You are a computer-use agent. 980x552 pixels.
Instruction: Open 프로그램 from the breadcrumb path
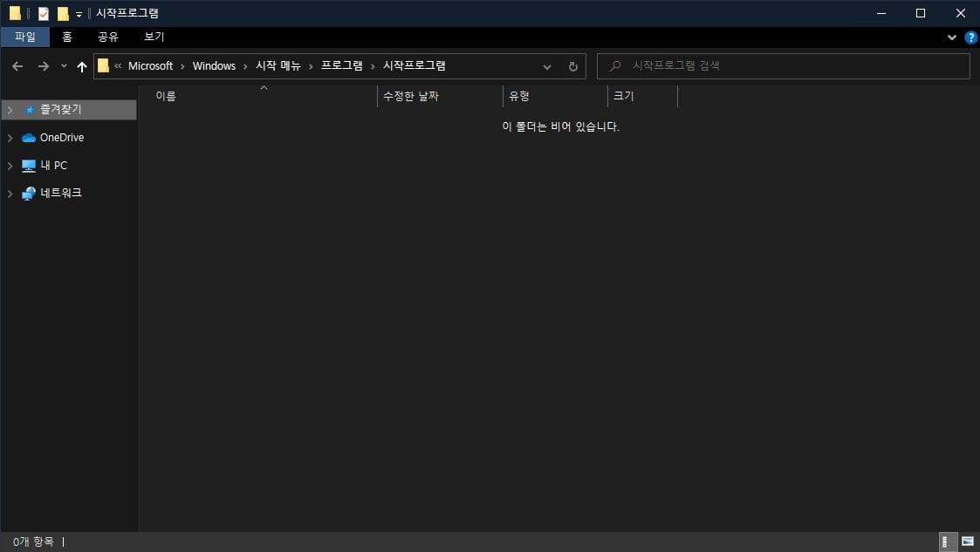point(340,65)
